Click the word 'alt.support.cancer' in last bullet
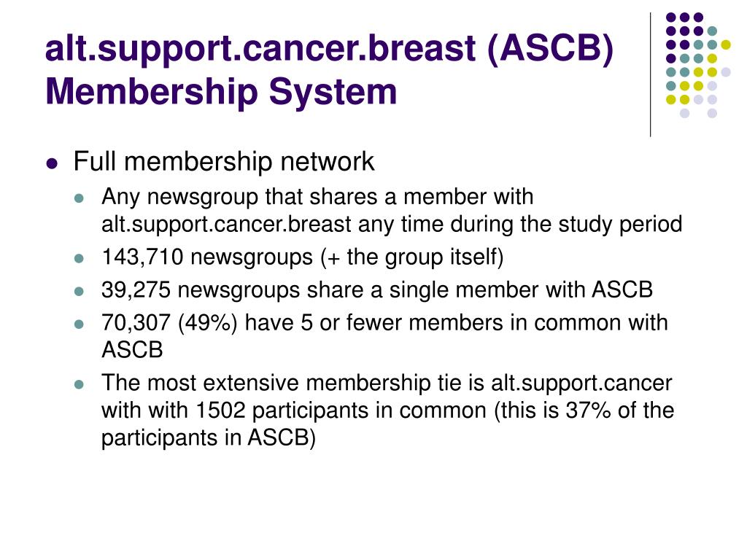This screenshot has width=747, height=560. [581, 384]
